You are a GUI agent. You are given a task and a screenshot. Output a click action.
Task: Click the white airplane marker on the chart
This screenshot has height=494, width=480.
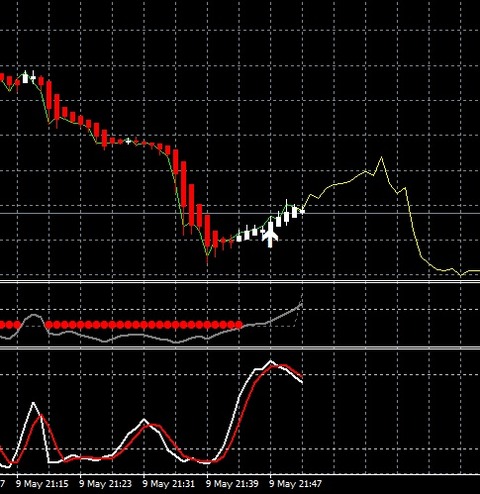270,235
